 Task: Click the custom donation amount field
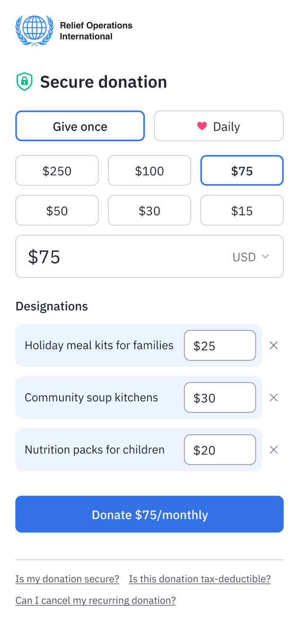click(118, 257)
